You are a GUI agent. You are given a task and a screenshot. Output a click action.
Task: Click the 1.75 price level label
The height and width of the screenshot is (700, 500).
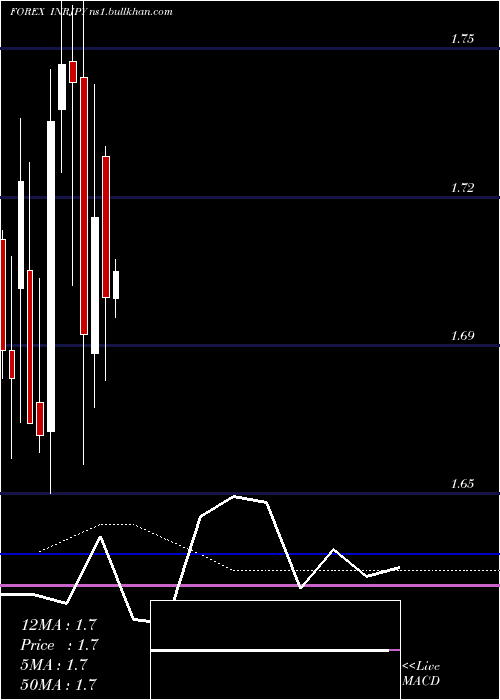click(x=462, y=39)
